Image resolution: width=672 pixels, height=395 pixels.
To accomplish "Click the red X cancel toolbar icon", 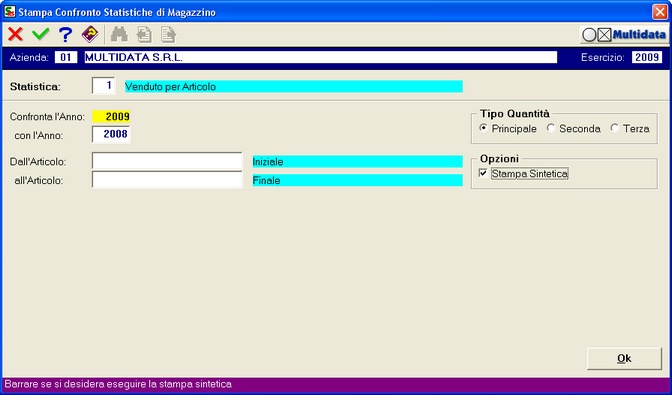I will (x=15, y=34).
